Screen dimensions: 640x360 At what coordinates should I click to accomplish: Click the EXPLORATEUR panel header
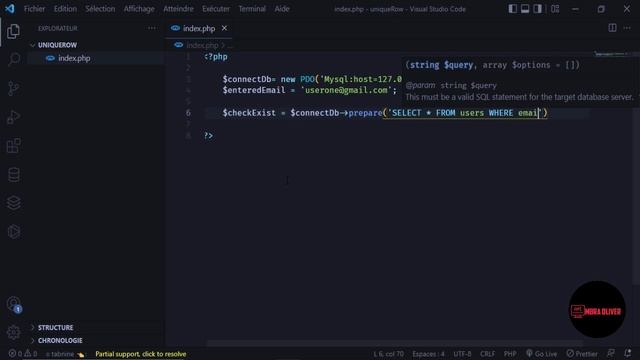point(58,28)
